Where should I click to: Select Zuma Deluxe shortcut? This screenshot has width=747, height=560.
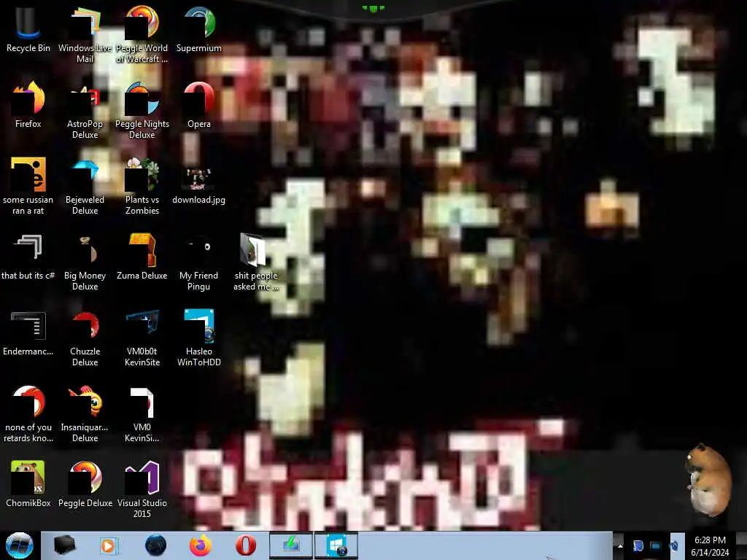coord(142,256)
